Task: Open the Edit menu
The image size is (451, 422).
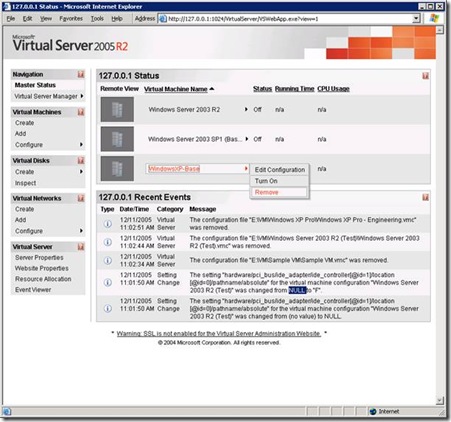Action: pyautogui.click(x=27, y=19)
